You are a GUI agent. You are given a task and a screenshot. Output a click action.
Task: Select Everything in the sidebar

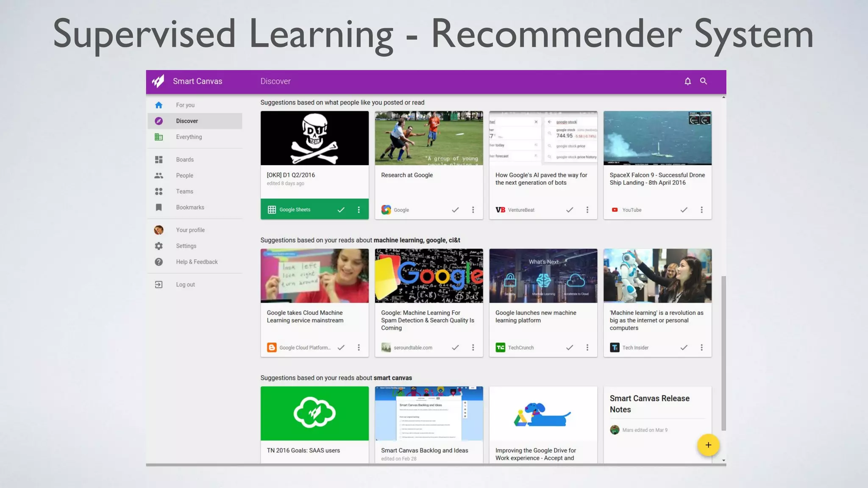(195, 137)
